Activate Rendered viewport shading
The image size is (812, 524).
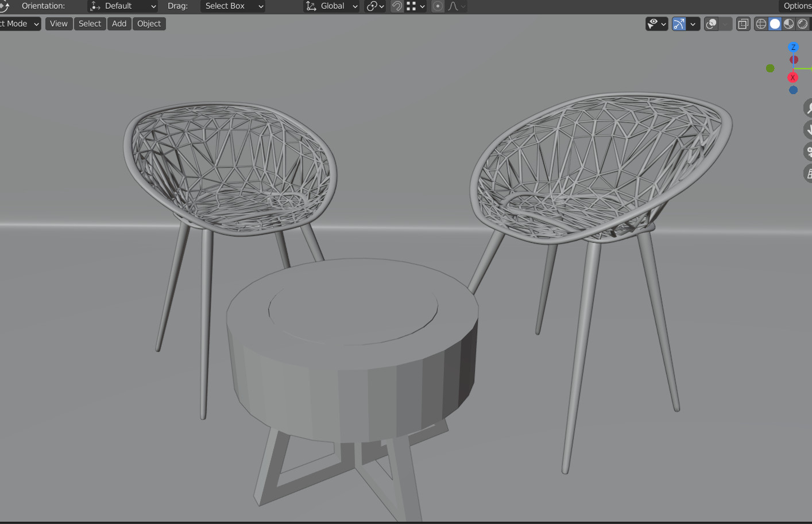(802, 24)
